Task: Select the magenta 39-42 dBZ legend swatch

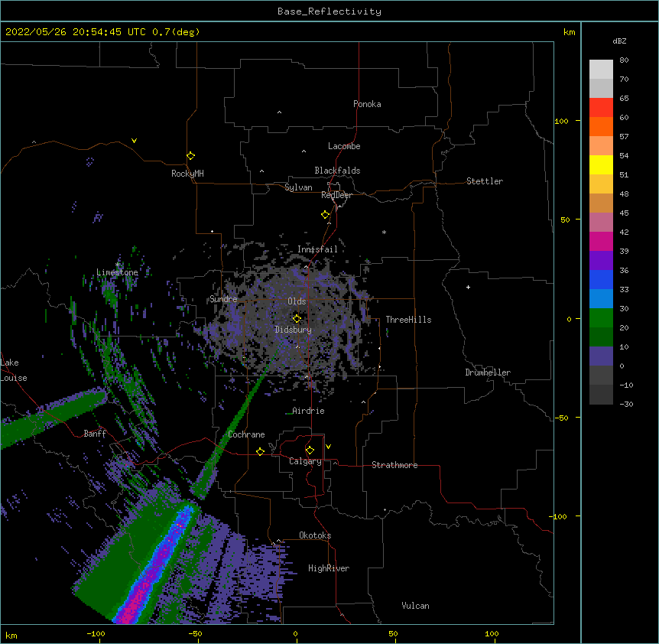Action: 601,242
